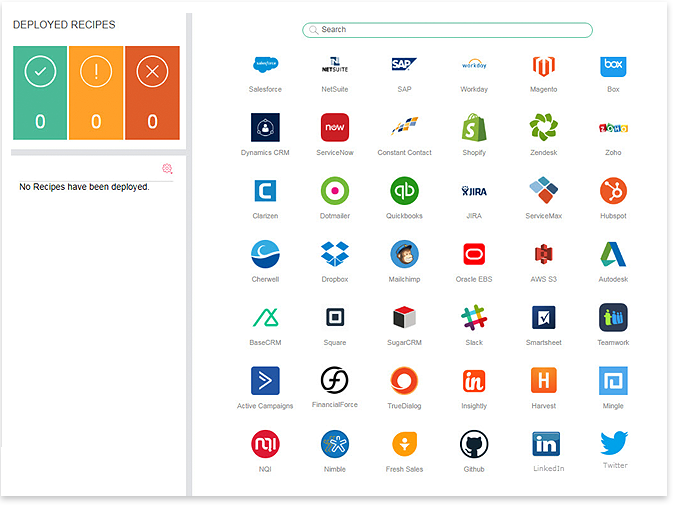The width and height of the screenshot is (680, 519).
Task: Choose the SugarCRM connector icon
Action: point(404,317)
